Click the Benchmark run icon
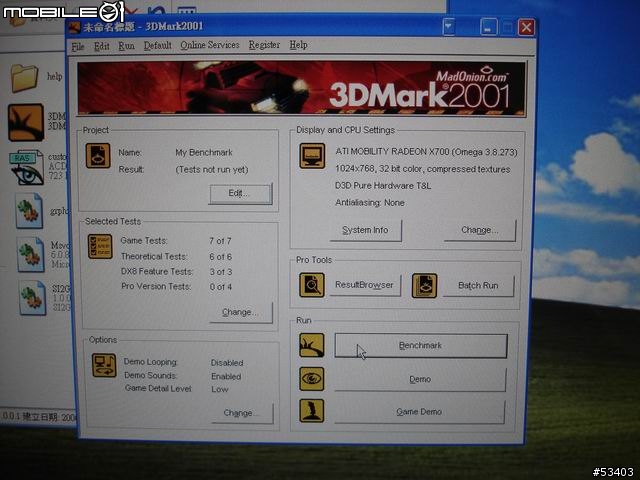 (312, 345)
